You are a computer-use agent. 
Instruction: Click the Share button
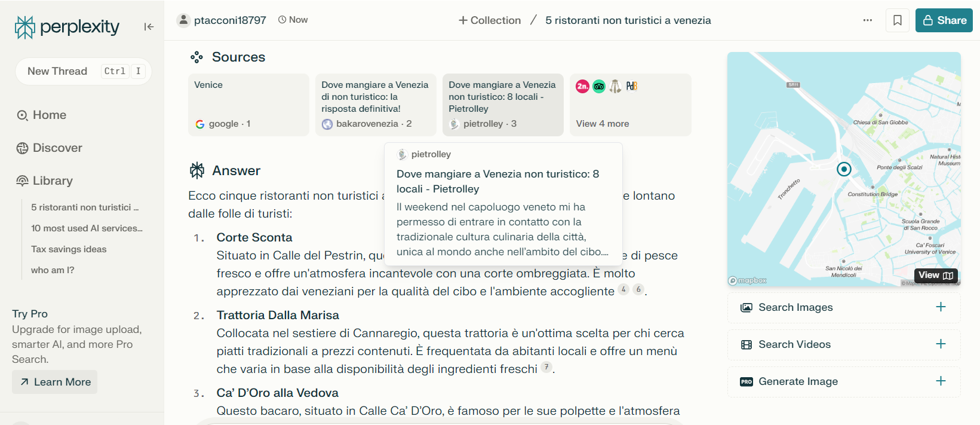[944, 20]
